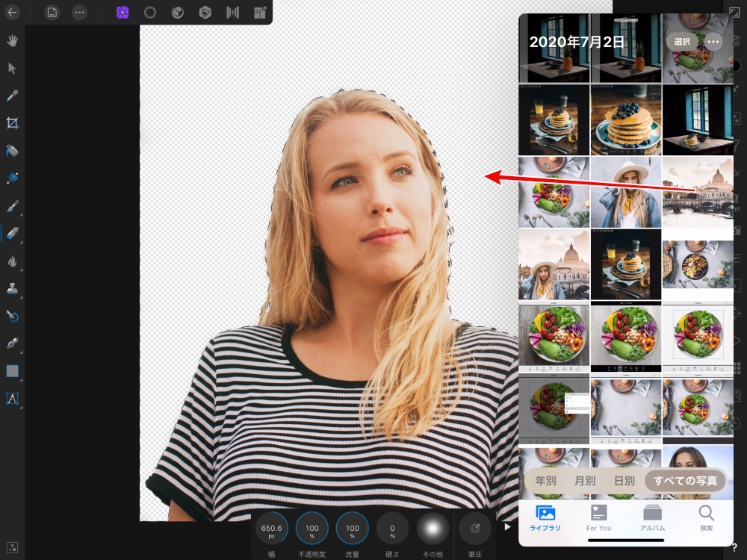Select the Color Picker eyedropper tool
Screen dimensions: 747x560
point(12,96)
